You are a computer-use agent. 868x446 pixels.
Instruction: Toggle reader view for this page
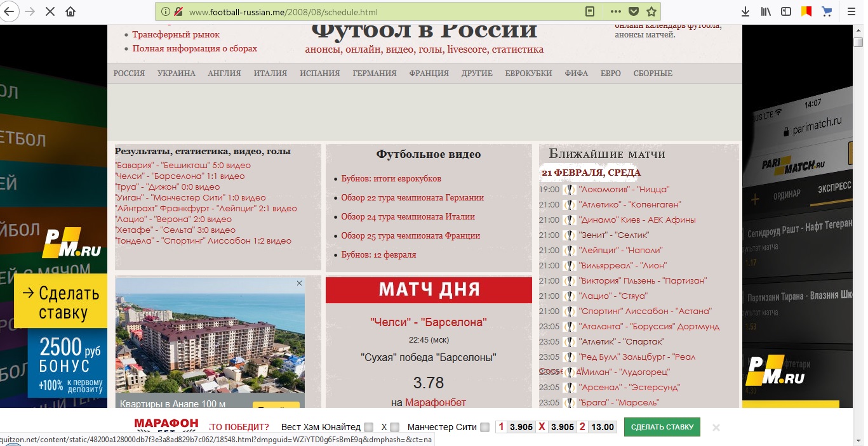click(590, 11)
